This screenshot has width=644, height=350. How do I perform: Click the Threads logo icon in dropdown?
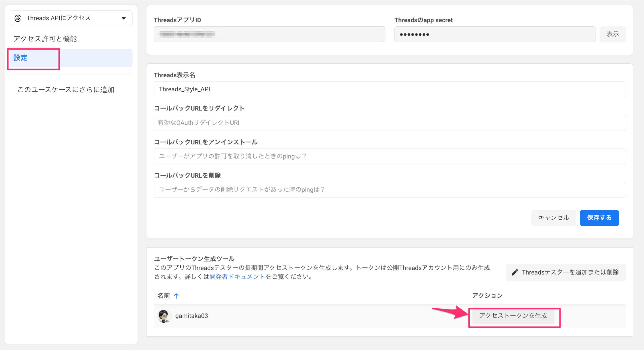pyautogui.click(x=18, y=18)
